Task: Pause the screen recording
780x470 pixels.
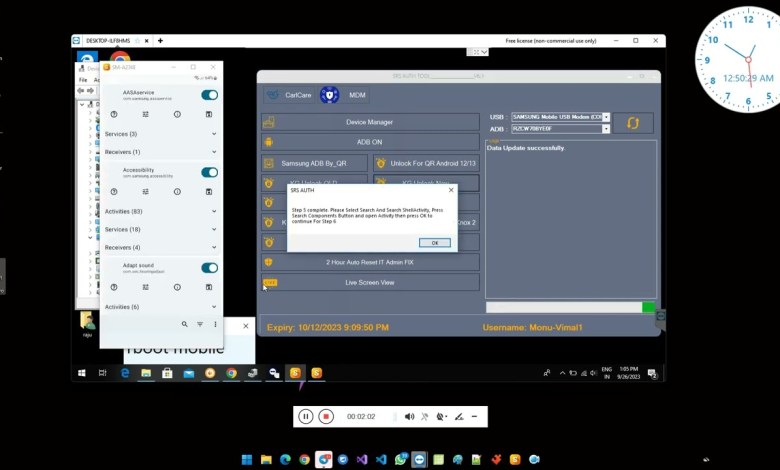Action: [305, 416]
